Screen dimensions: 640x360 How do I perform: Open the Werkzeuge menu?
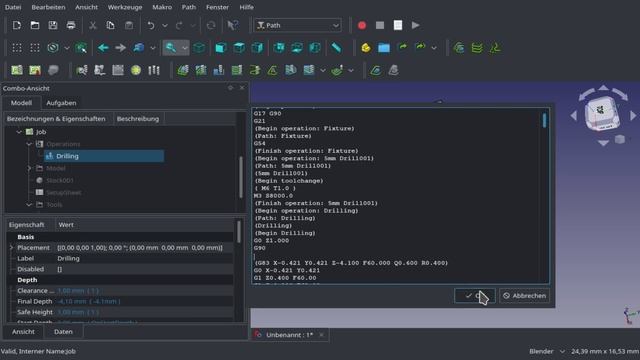point(125,7)
